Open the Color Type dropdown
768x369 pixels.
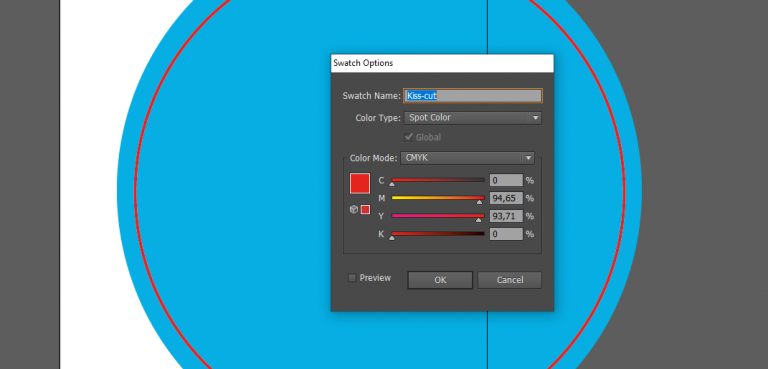(x=473, y=118)
